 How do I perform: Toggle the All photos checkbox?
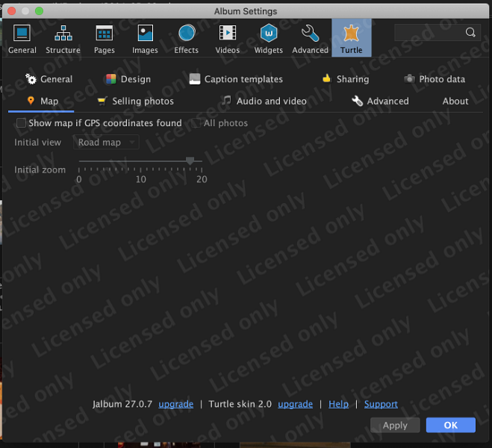196,122
